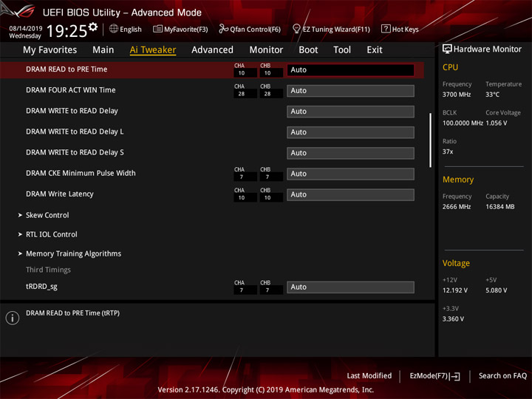The image size is (532, 399).
Task: Click the EzMode exit arrow icon
Action: pos(455,376)
